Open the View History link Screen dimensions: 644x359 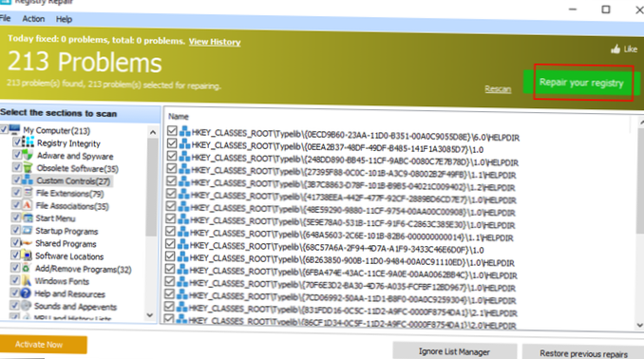click(215, 42)
